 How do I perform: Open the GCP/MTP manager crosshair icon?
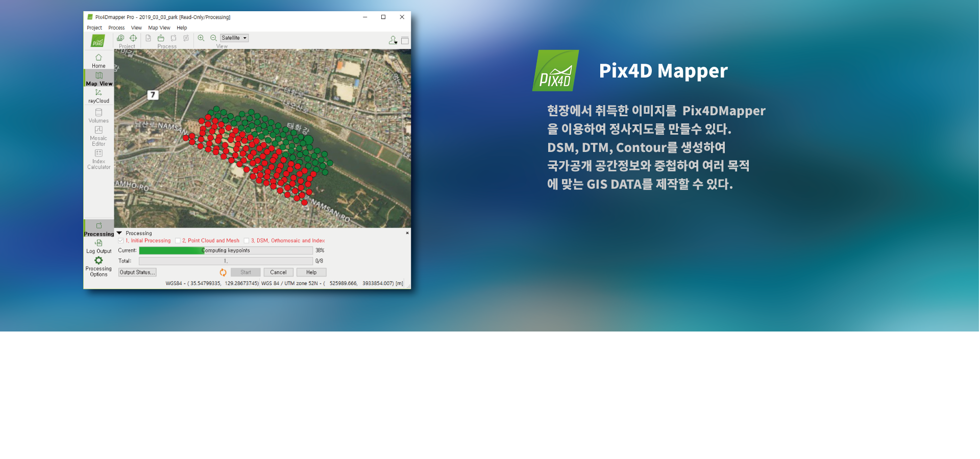(133, 38)
